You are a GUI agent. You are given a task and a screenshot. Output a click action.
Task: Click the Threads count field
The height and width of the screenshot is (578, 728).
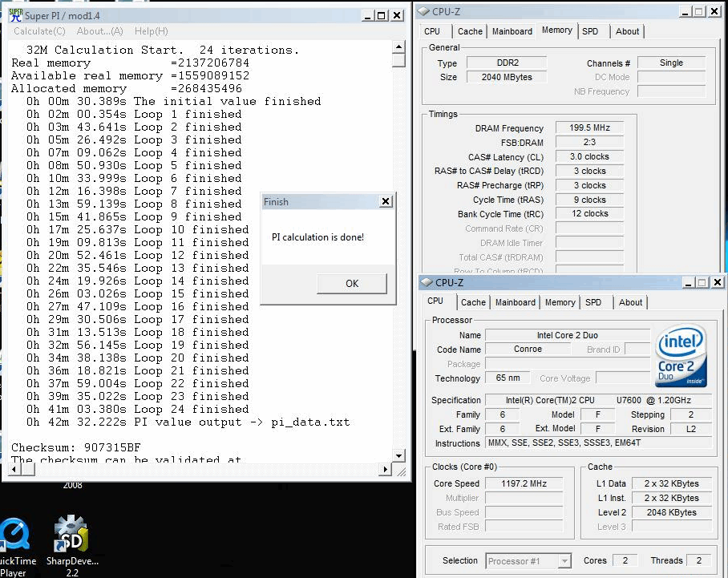click(x=699, y=561)
